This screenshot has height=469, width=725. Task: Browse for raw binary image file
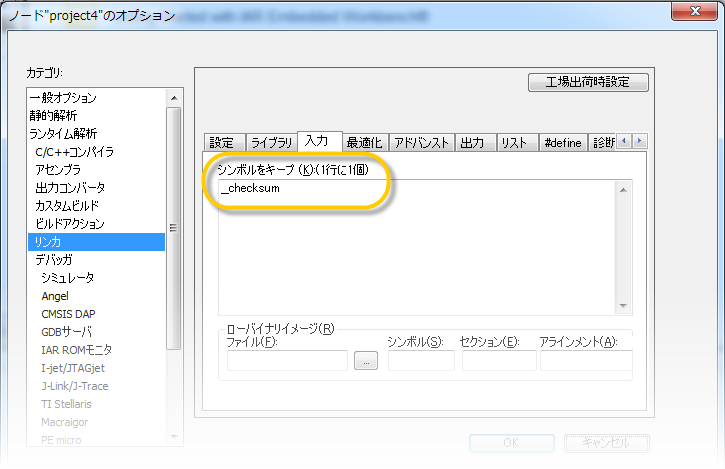click(x=366, y=361)
